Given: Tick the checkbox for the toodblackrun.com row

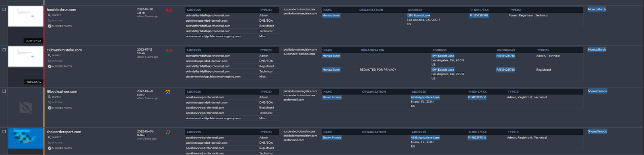Looking at the screenshot, I should (x=4, y=9).
